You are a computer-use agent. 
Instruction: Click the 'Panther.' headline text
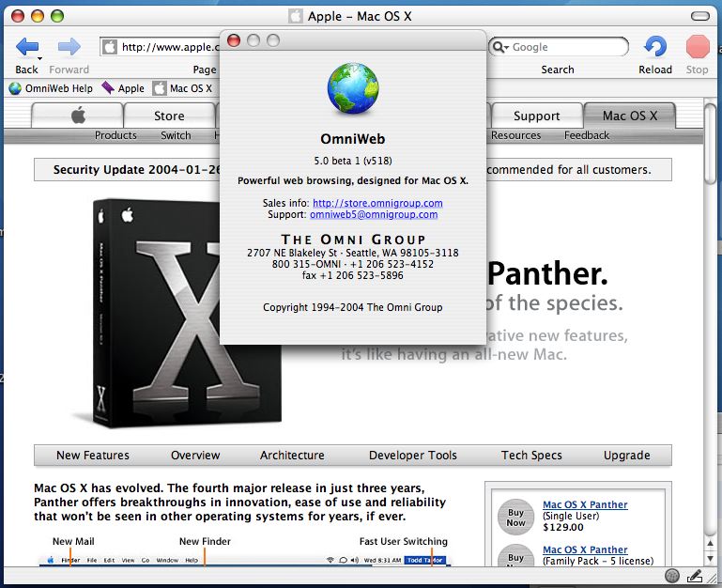click(x=547, y=273)
